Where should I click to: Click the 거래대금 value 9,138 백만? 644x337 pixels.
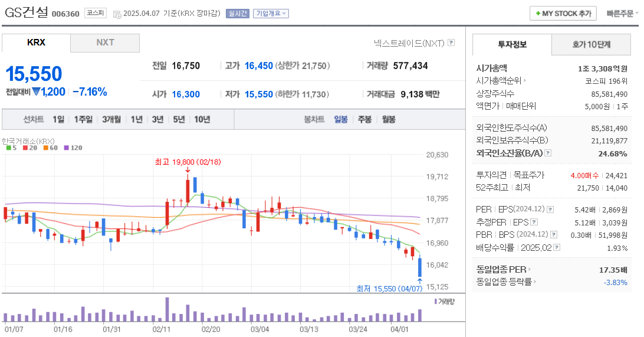(x=420, y=94)
